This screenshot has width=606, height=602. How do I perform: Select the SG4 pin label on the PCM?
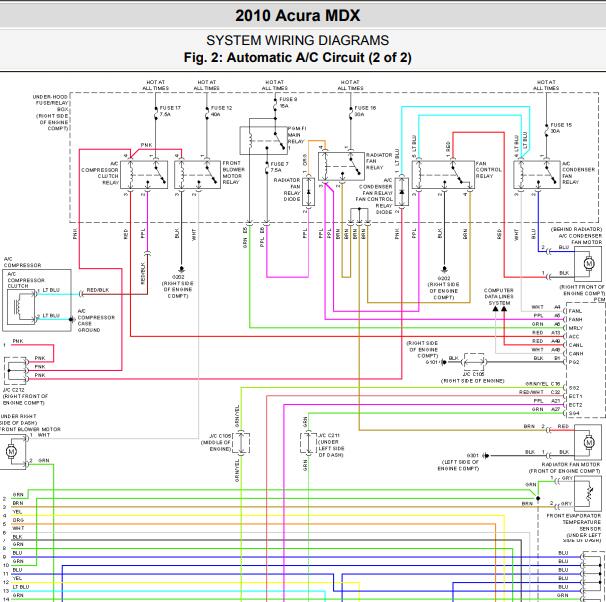click(574, 413)
